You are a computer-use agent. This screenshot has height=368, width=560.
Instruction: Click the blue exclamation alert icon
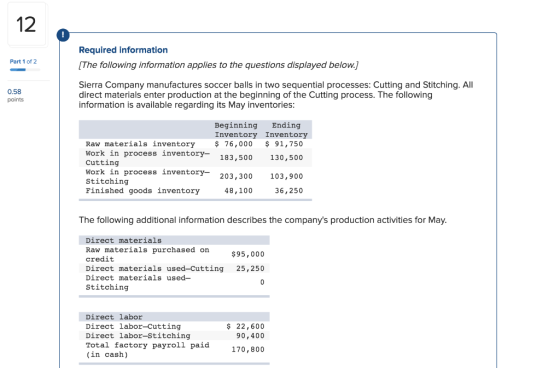[x=63, y=35]
